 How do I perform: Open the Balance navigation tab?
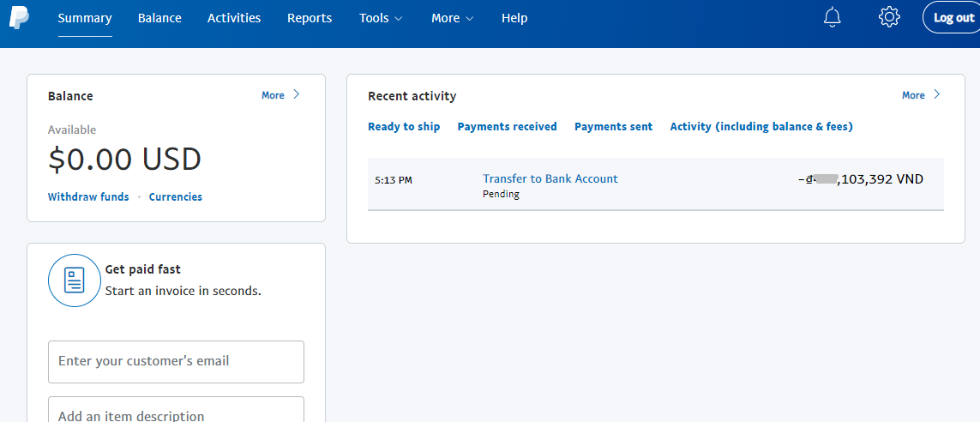[159, 18]
